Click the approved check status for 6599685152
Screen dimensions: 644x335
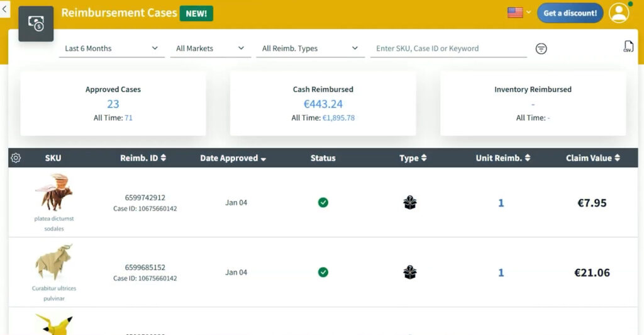tap(323, 272)
